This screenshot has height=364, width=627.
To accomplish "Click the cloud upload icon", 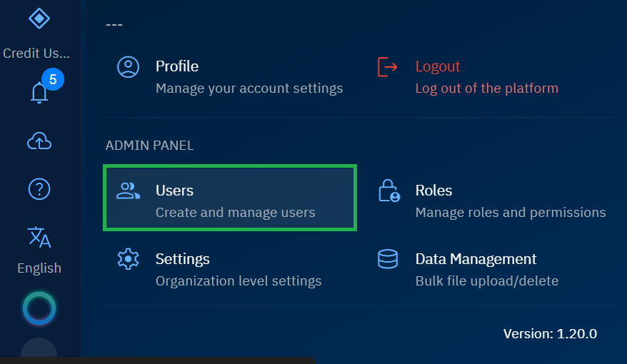I will (39, 141).
